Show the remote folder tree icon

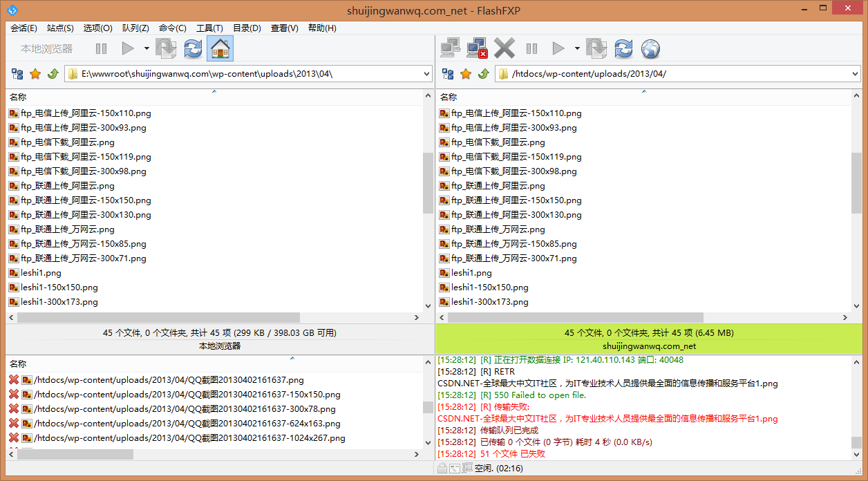tap(449, 74)
